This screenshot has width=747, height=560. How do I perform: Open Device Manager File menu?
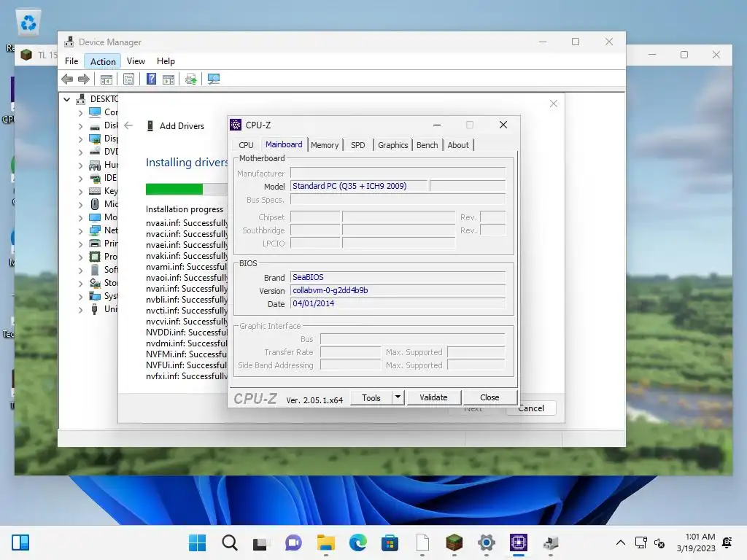[x=71, y=61]
